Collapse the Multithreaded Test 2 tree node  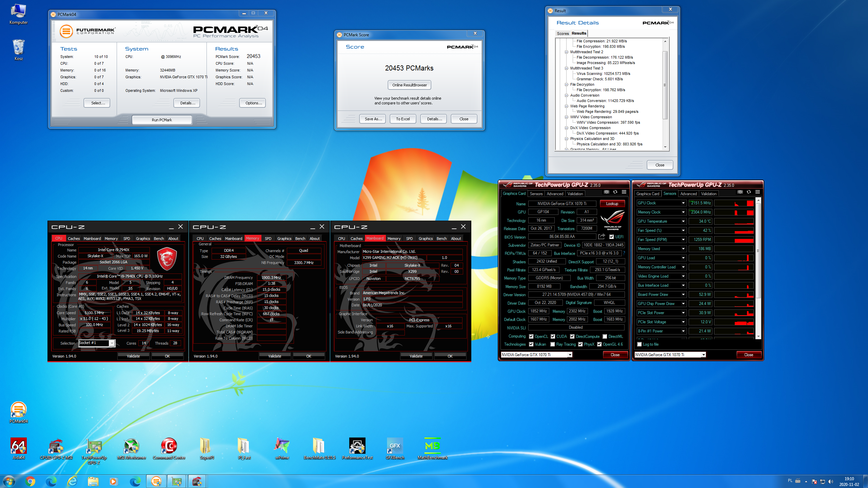click(566, 52)
